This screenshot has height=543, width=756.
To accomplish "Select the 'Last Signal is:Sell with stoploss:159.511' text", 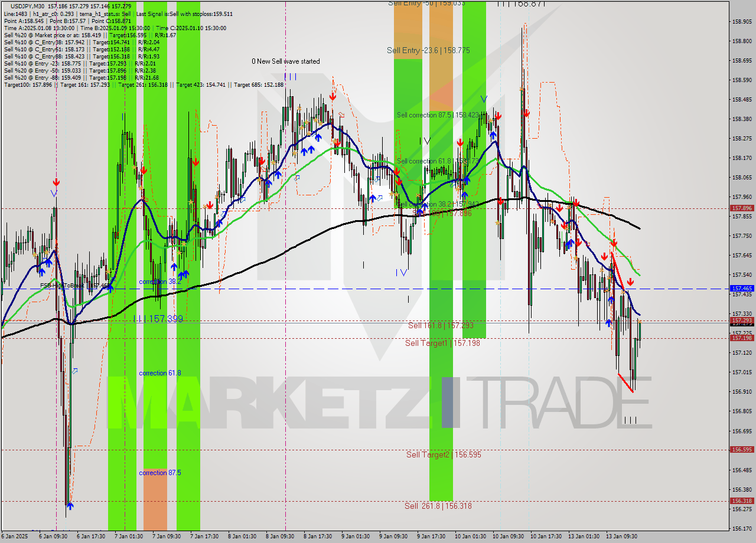I will 184,14.
